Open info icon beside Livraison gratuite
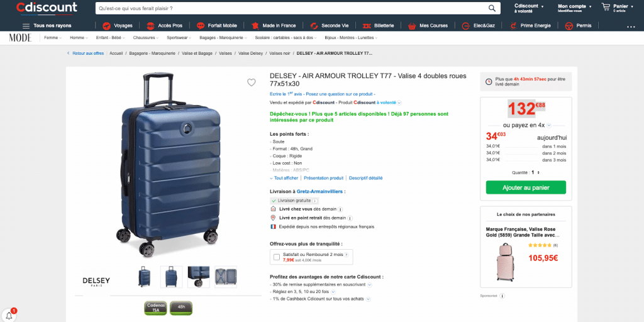644x322 pixels. (315, 201)
